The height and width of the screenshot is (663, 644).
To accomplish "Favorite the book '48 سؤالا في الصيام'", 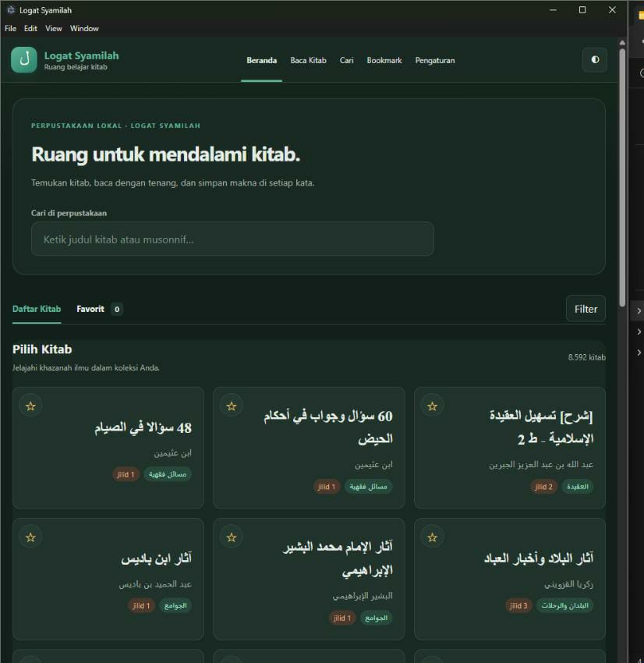I will coord(30,406).
